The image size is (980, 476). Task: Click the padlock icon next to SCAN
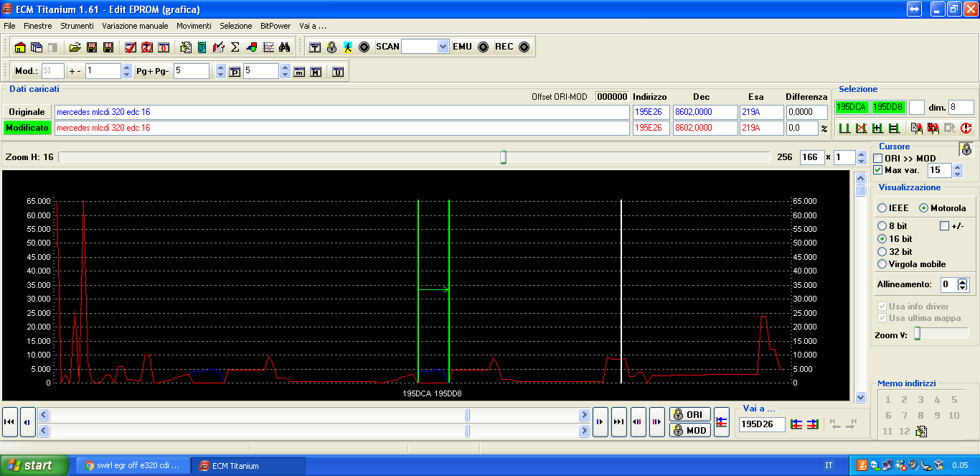331,47
